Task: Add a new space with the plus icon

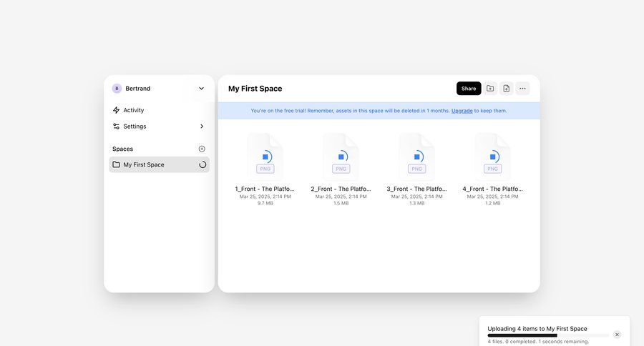Action: tap(202, 149)
